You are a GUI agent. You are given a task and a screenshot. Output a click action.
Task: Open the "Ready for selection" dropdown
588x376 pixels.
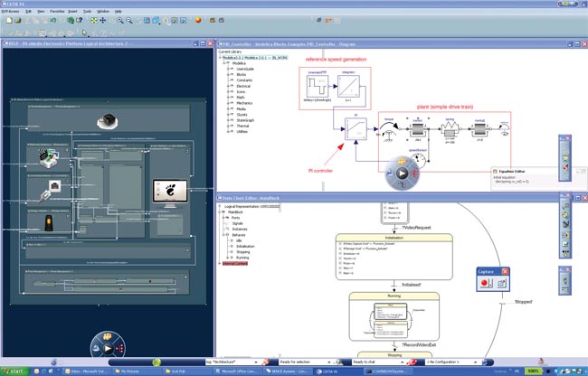point(329,362)
